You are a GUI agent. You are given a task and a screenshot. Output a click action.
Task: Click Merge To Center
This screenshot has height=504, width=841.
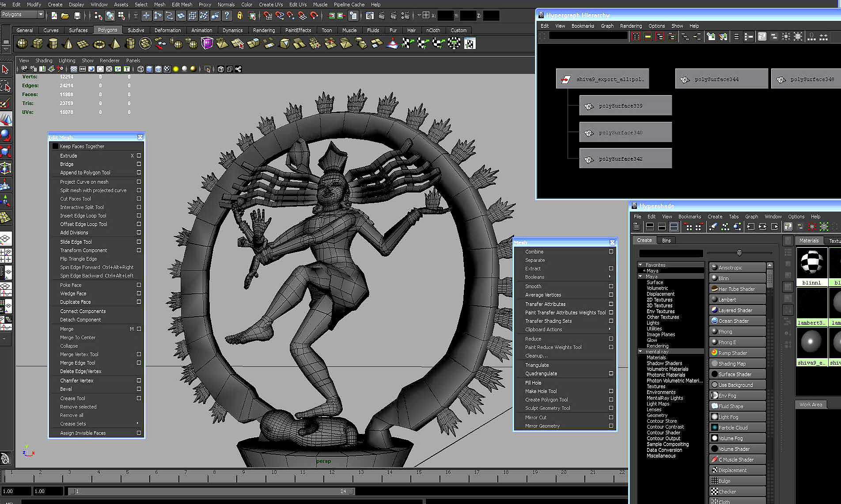tap(78, 337)
